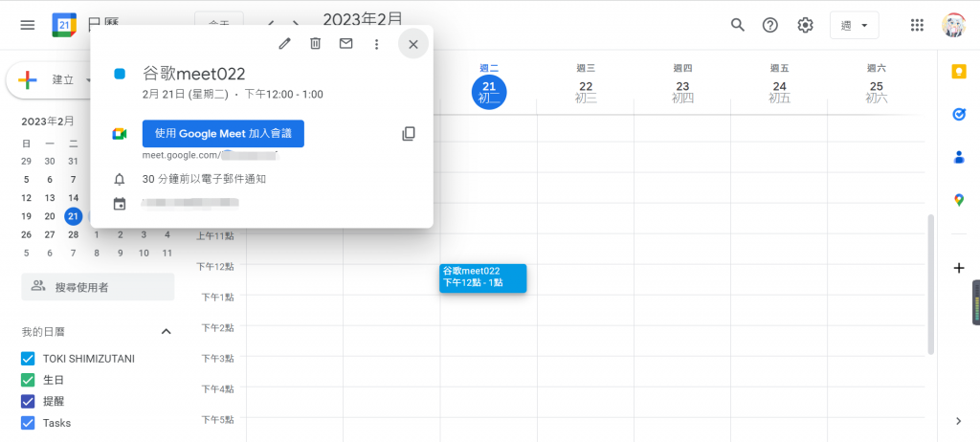Click the notification bell icon
980x442 pixels.
pyautogui.click(x=120, y=180)
